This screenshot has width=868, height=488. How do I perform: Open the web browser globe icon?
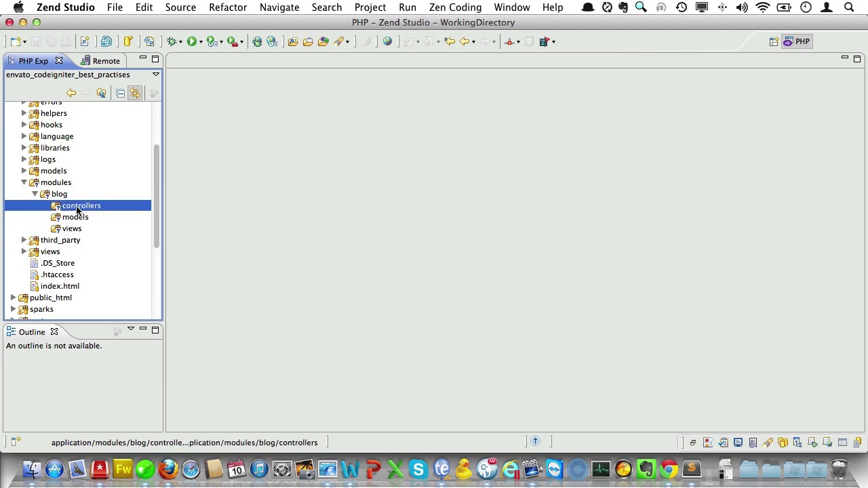tap(387, 41)
